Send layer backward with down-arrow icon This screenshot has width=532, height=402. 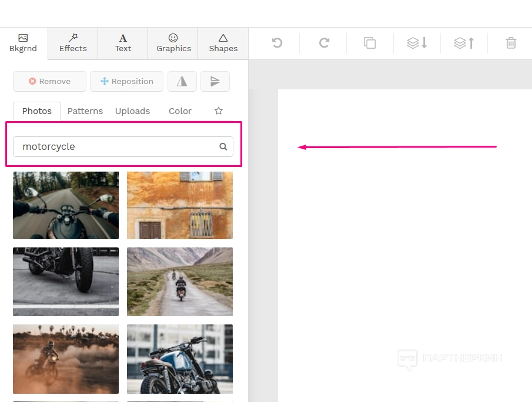417,43
